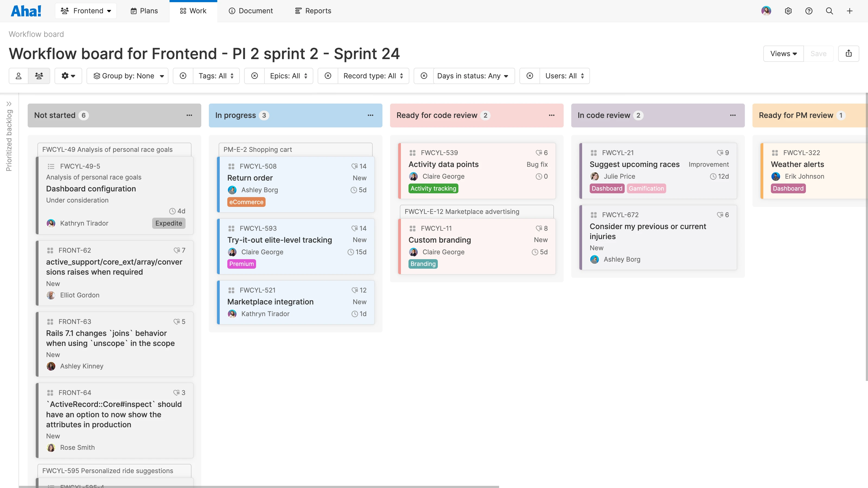Open the Group by dropdown
Image resolution: width=868 pixels, height=488 pixels.
click(127, 76)
